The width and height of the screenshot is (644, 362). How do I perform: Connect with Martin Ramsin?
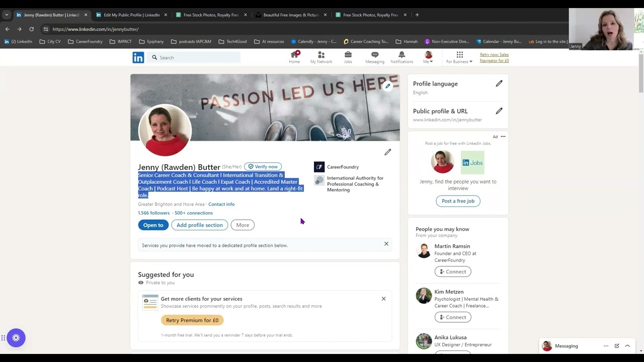point(452,271)
